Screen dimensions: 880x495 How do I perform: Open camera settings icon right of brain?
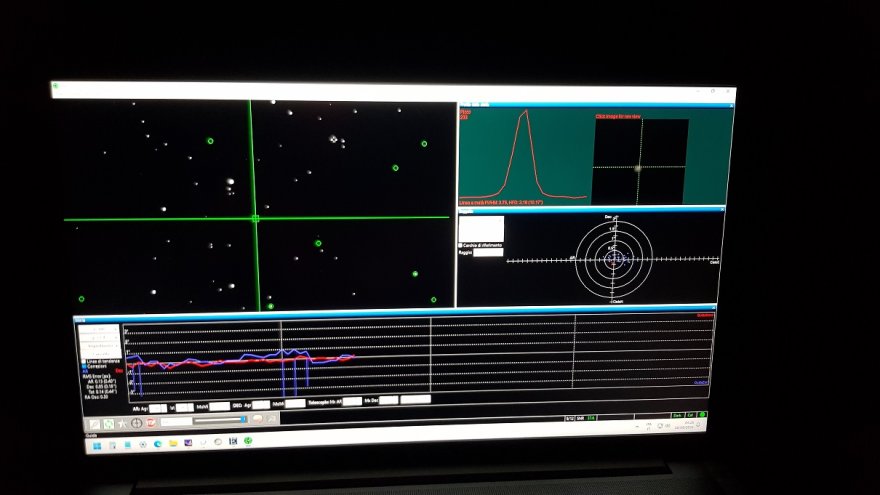(270, 422)
